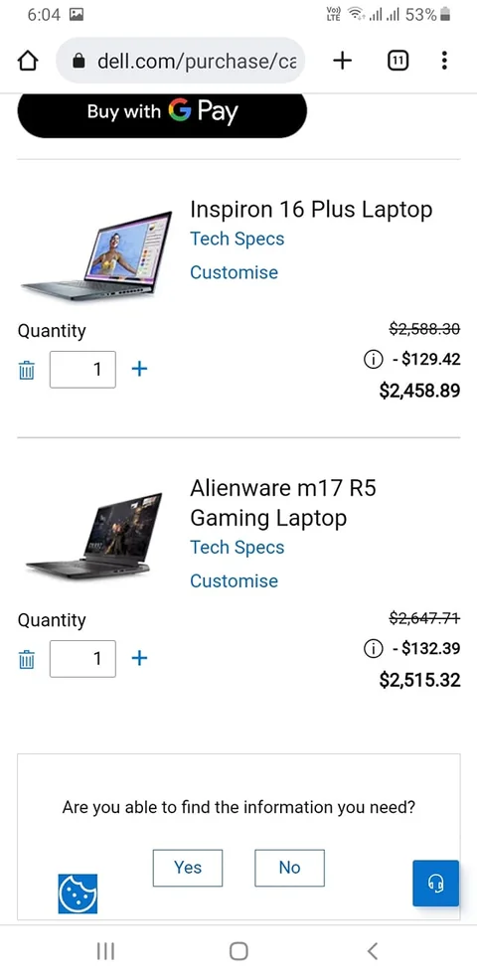Tap the dell.com address bar
Viewport: 477px width, 980px height.
click(x=181, y=61)
